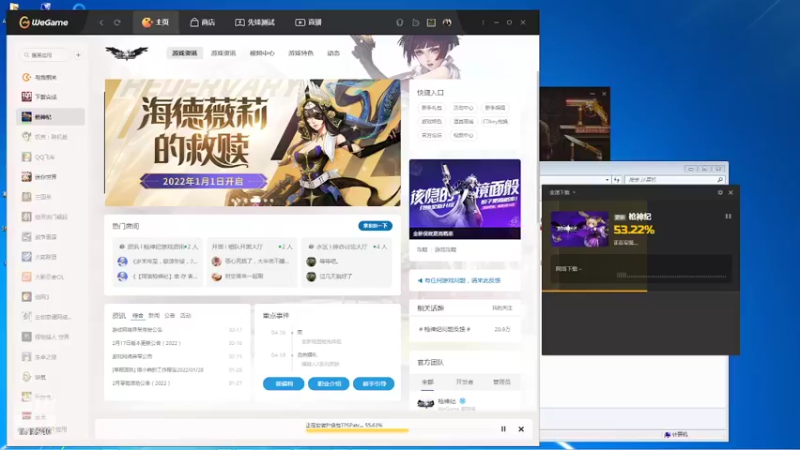Click the WeGame logo in title bar

(x=44, y=22)
